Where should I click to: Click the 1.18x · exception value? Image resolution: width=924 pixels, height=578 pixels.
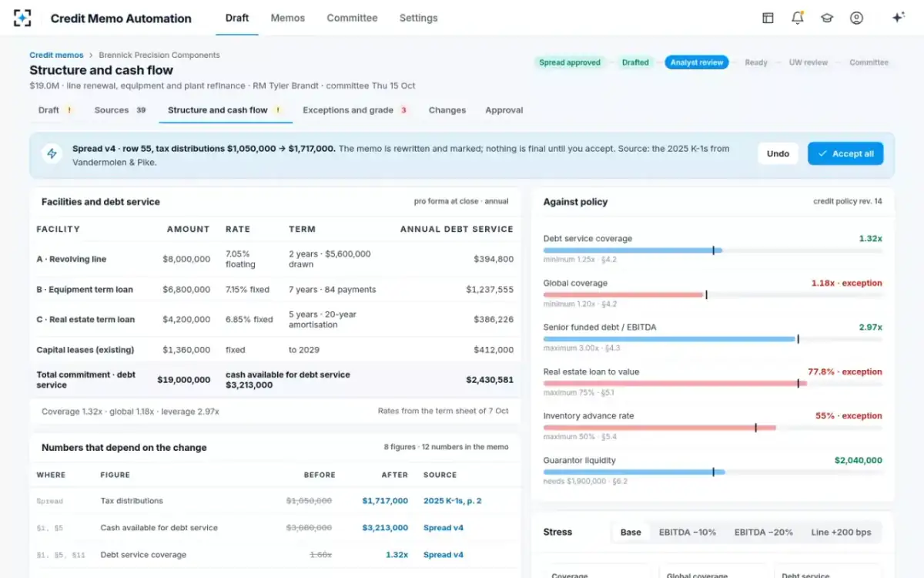846,283
